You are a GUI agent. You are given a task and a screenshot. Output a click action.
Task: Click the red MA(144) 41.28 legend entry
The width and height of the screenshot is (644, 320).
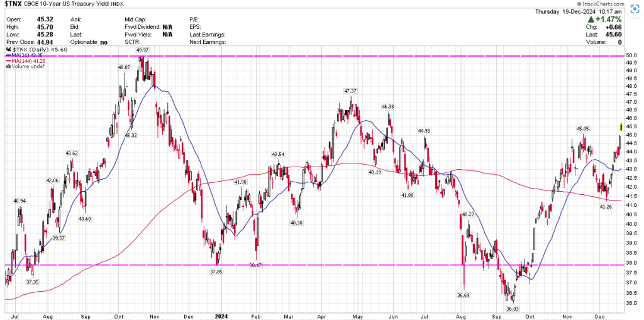click(x=25, y=61)
